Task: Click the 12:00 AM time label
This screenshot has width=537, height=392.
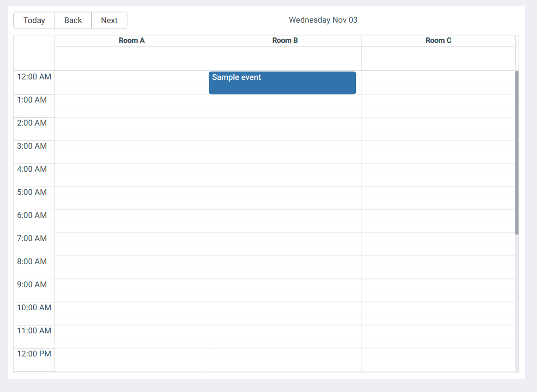Action: coord(34,77)
